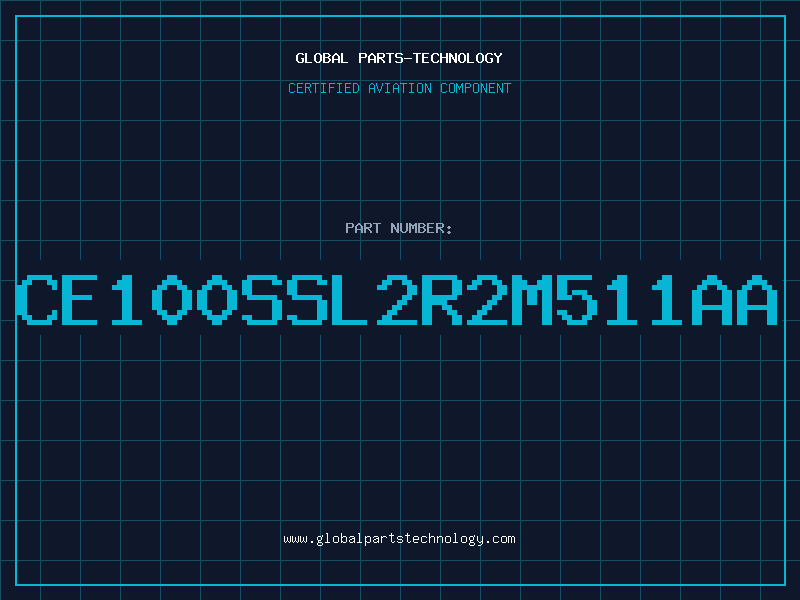Viewport: 800px width, 600px height.
Task: Click the PART NUMBER: label
Action: pos(399,228)
